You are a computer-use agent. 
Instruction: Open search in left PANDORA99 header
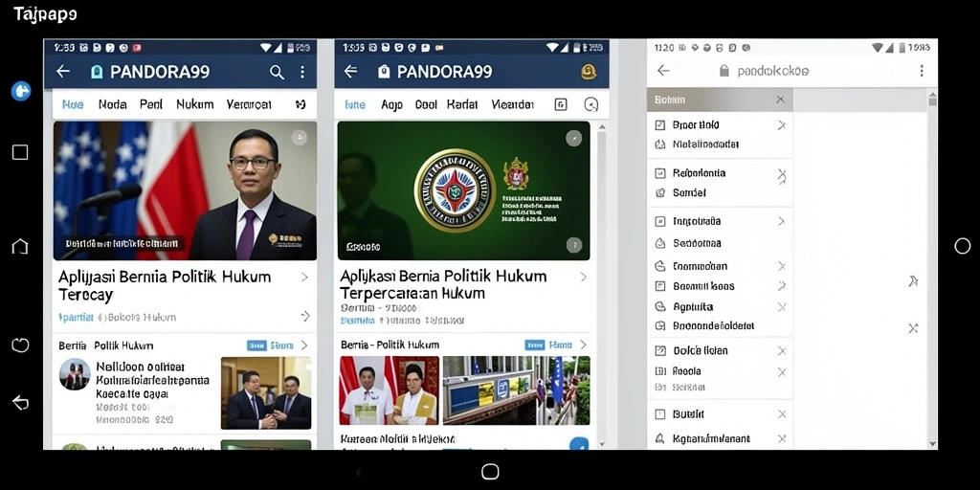point(277,73)
